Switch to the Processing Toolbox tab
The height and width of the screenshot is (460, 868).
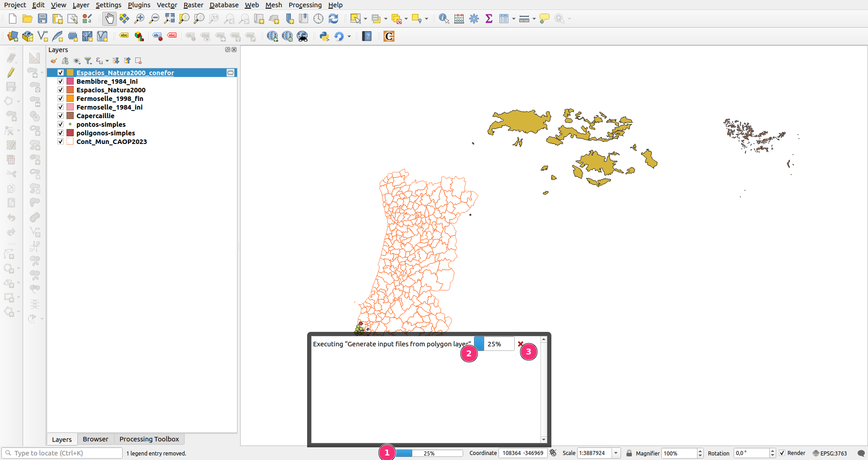click(x=149, y=439)
